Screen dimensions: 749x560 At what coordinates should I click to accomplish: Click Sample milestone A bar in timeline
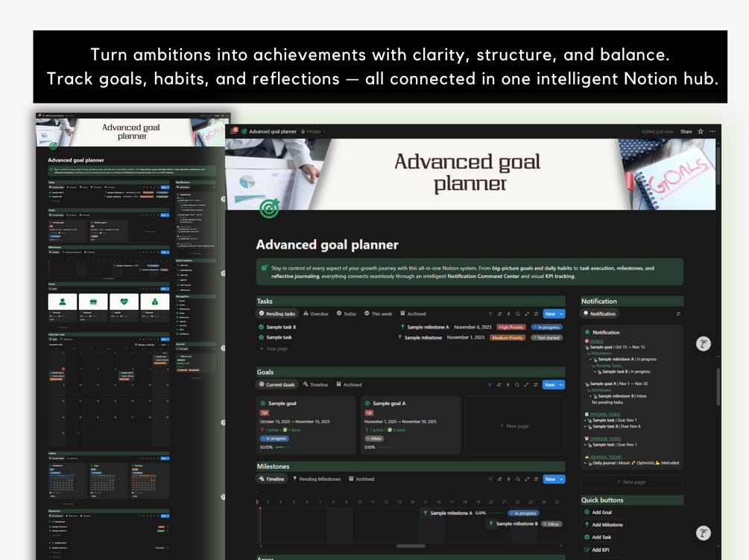(480, 513)
